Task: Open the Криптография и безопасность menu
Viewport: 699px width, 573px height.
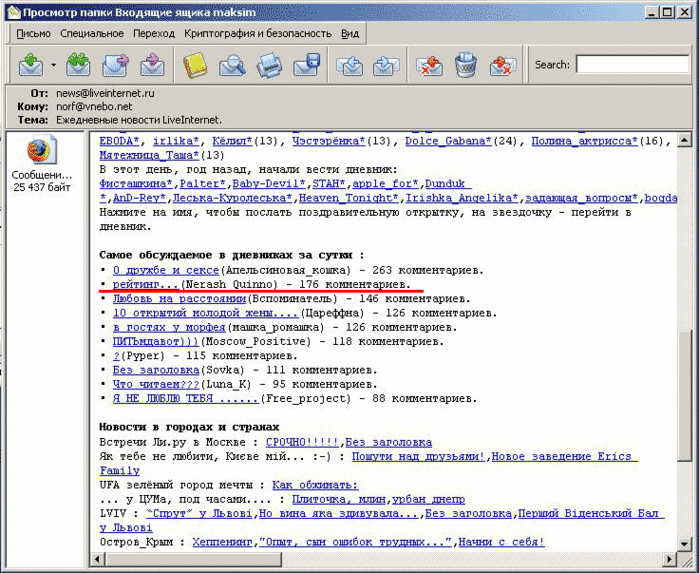Action: tap(258, 33)
